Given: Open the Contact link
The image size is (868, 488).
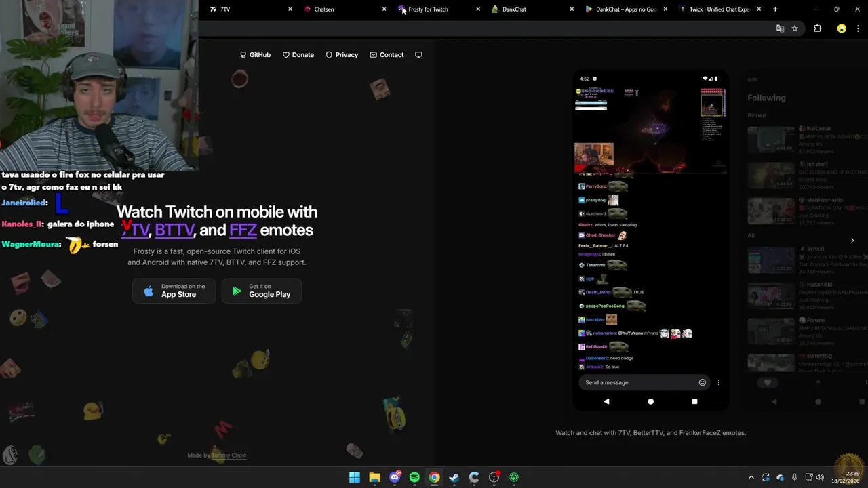Looking at the screenshot, I should [387, 55].
